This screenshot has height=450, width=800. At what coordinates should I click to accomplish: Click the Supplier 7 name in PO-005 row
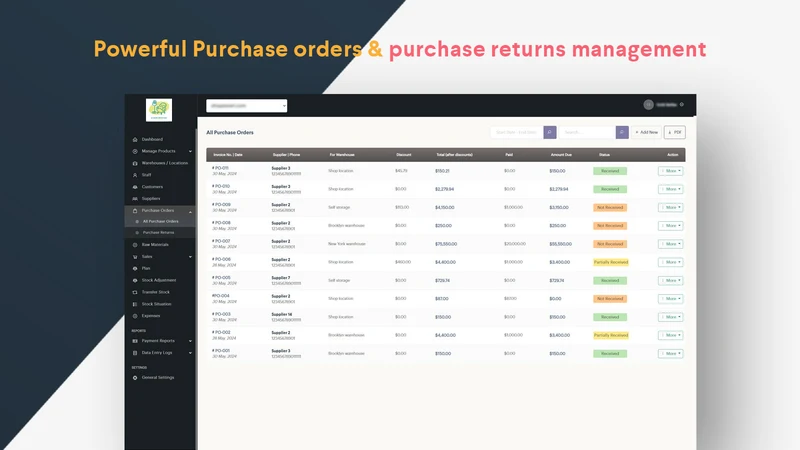281,278
